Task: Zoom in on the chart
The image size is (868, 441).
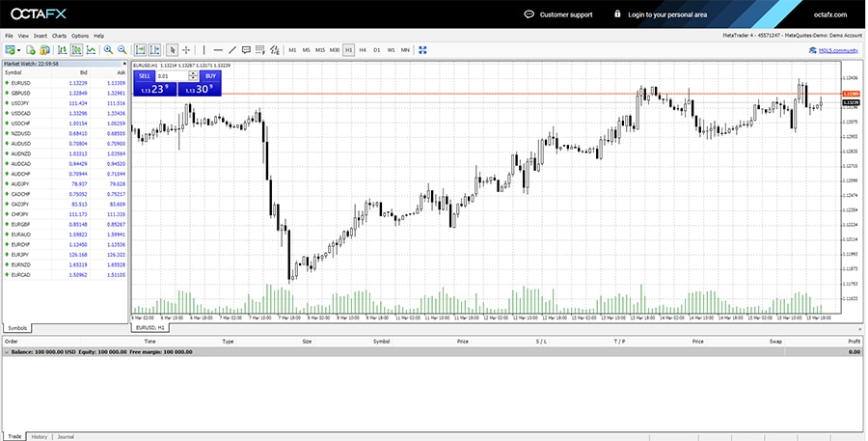Action: [108, 49]
